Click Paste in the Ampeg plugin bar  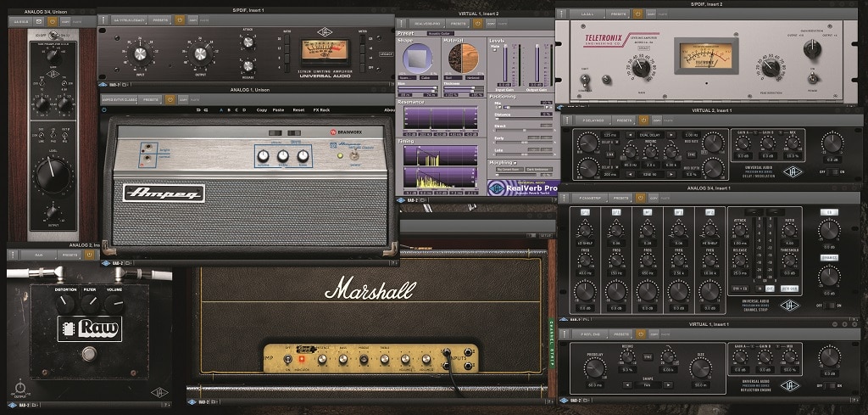[x=278, y=109]
